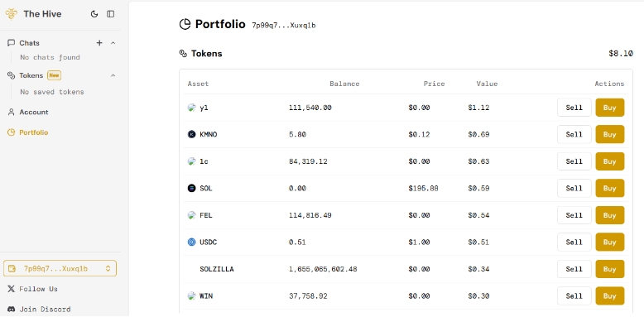This screenshot has width=644, height=317.
Task: Collapse the Tokens section chevron
Action: point(113,75)
